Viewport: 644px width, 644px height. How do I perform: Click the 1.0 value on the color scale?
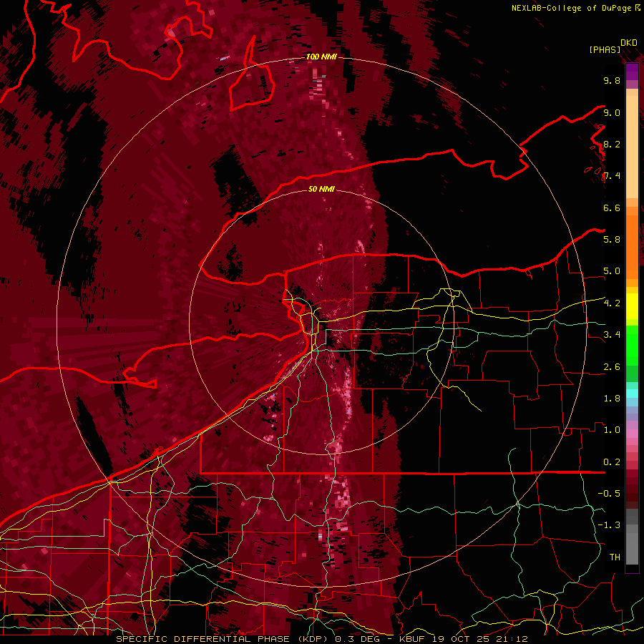612,430
